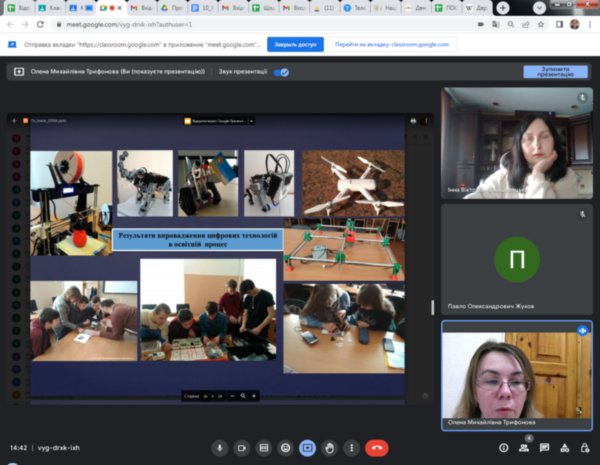Open more options three-dot menu
This screenshot has width=600, height=465.
(353, 448)
